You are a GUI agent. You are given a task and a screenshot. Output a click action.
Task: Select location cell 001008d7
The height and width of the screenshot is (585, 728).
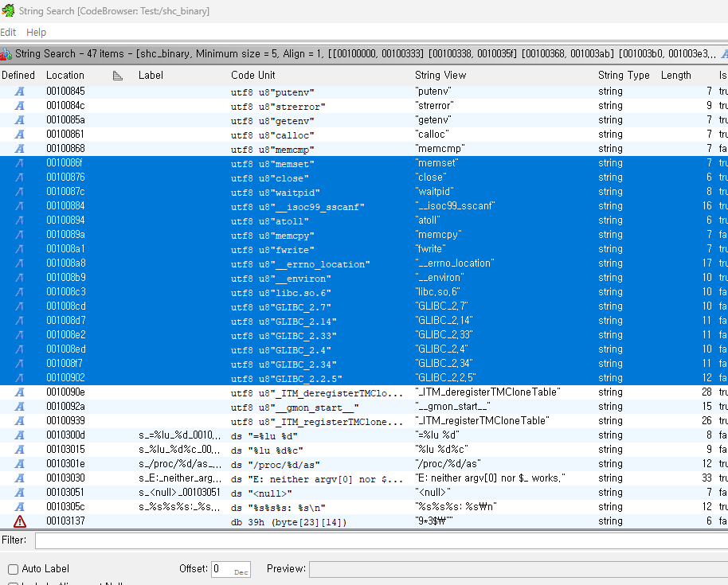point(66,321)
